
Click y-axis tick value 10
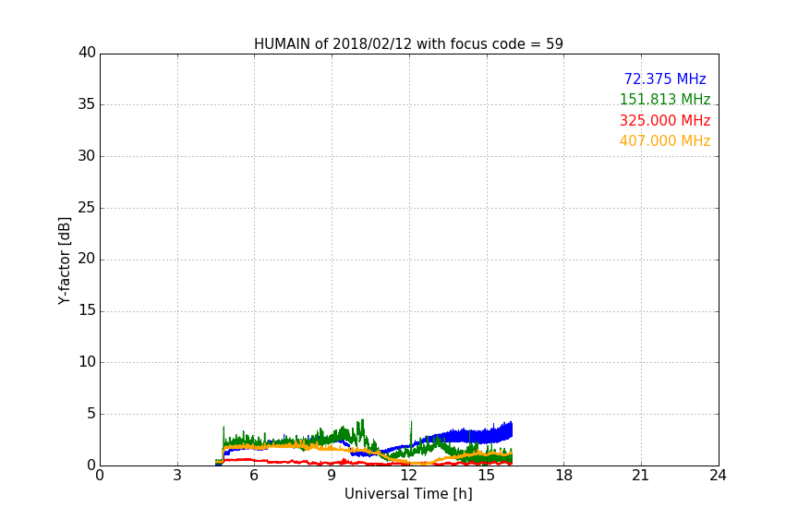87,362
